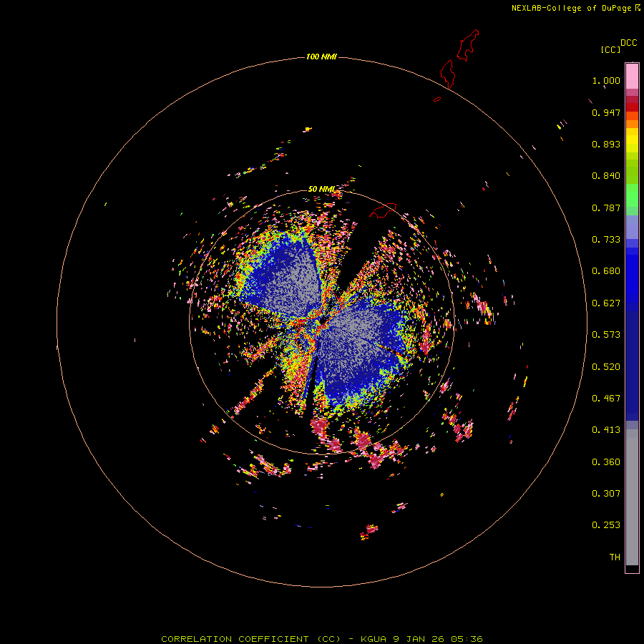Select the 1.000 scale value
The height and width of the screenshot is (644, 644).
[606, 80]
